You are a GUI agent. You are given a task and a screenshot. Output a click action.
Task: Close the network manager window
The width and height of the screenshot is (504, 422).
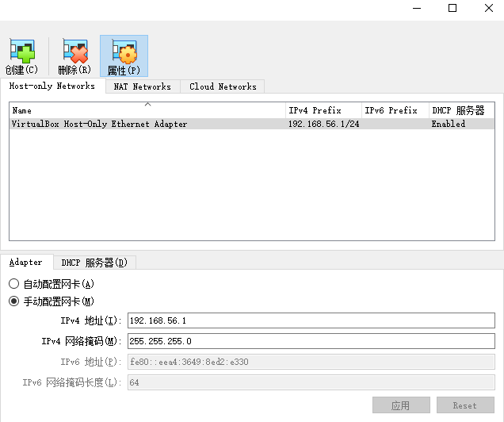tap(488, 8)
